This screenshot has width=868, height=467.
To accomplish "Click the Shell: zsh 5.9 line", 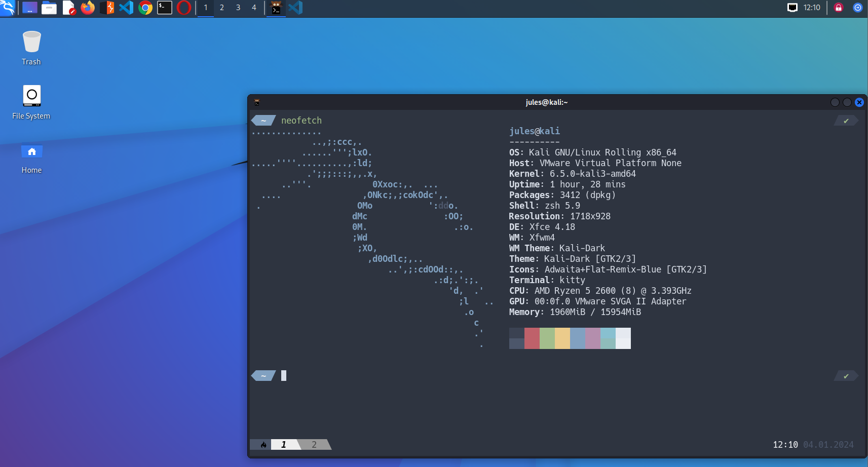I will [545, 206].
